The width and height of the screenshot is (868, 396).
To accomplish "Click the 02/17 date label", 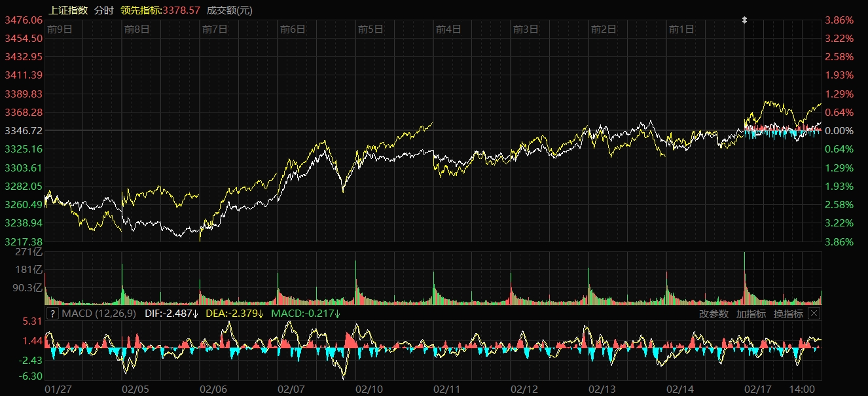I will coord(759,389).
